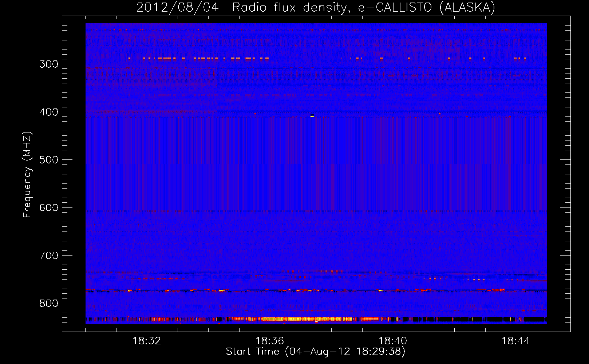The image size is (589, 364).
Task: Click the "Start Time (04-Aug-12 18:29:38)" label
Action: [x=316, y=352]
